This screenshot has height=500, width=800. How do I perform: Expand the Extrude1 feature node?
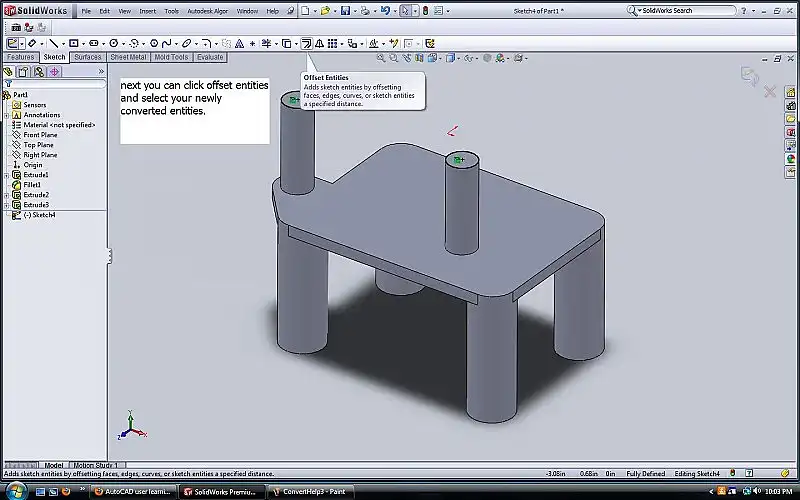pos(6,175)
